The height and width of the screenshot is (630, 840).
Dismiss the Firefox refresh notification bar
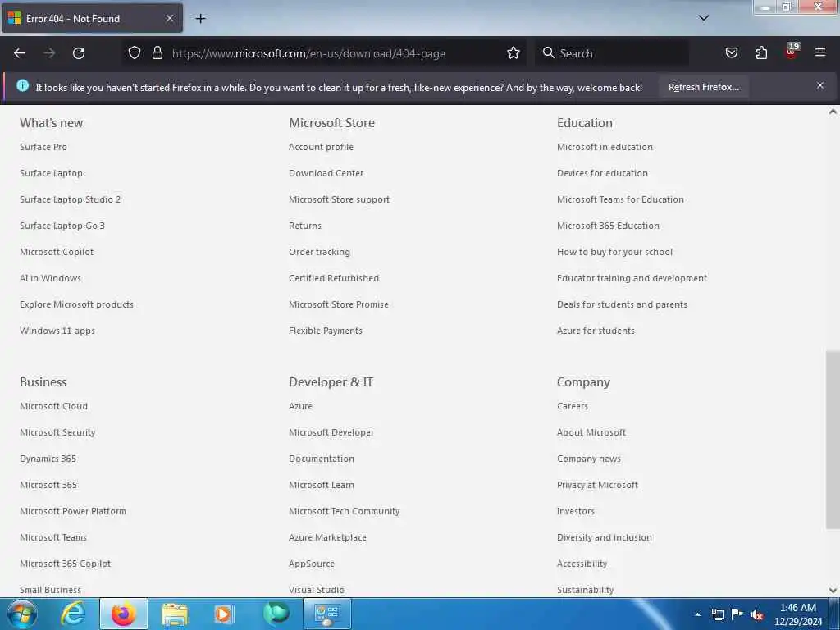[x=820, y=85]
